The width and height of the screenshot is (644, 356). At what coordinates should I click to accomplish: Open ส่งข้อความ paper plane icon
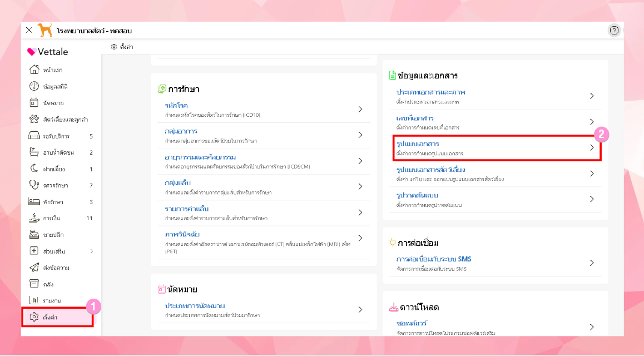(x=34, y=268)
